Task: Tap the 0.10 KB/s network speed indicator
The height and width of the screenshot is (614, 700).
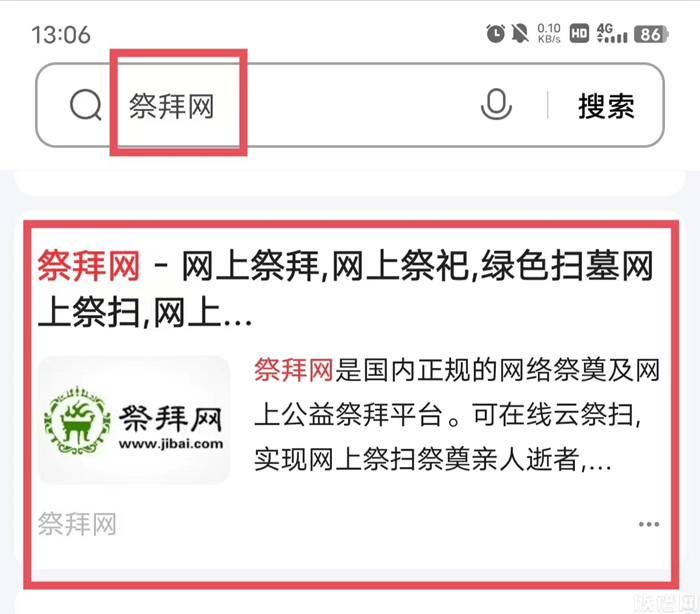Action: (x=549, y=33)
